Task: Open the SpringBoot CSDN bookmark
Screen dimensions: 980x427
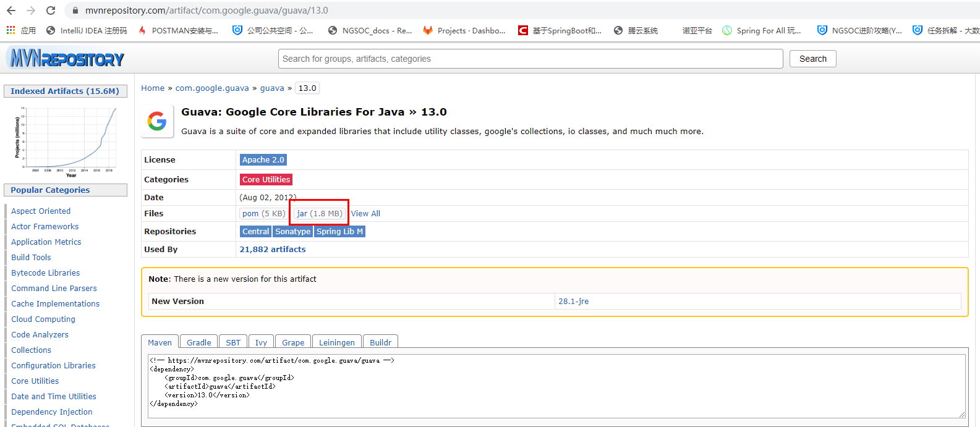Action: tap(560, 30)
